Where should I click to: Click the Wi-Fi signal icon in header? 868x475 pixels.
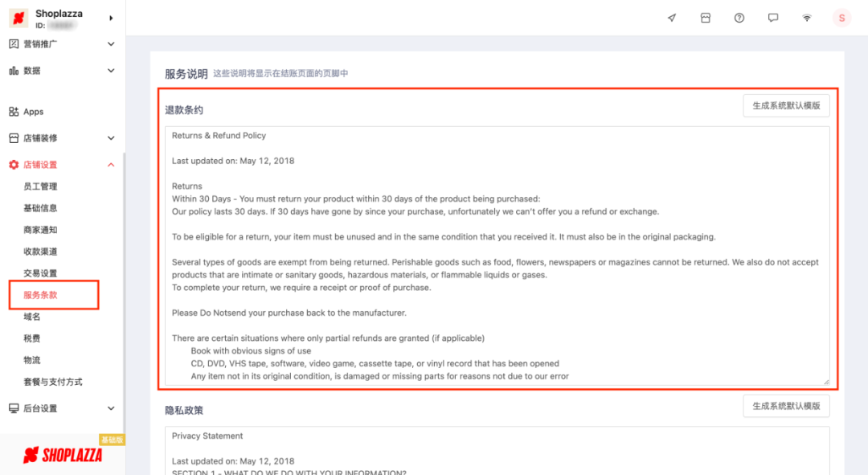807,18
